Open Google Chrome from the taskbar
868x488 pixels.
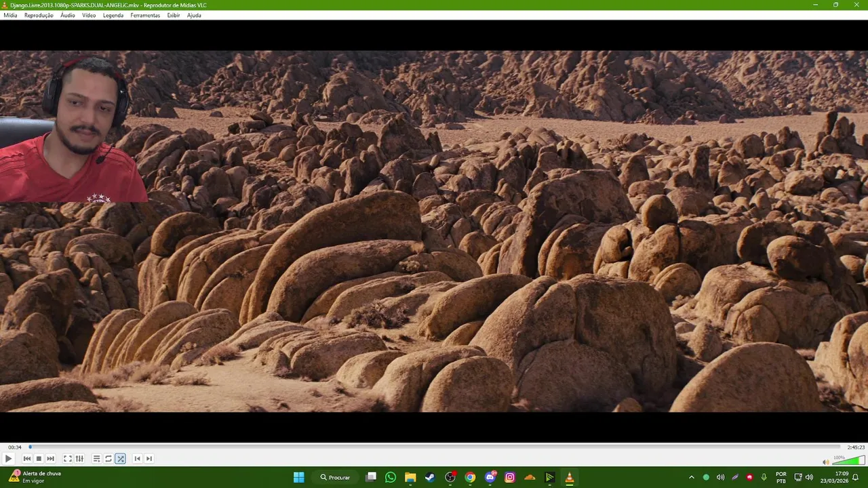pyautogui.click(x=470, y=477)
